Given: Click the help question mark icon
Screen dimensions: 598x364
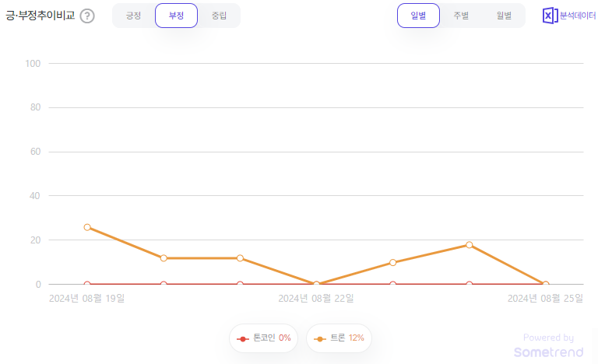Looking at the screenshot, I should tap(87, 16).
